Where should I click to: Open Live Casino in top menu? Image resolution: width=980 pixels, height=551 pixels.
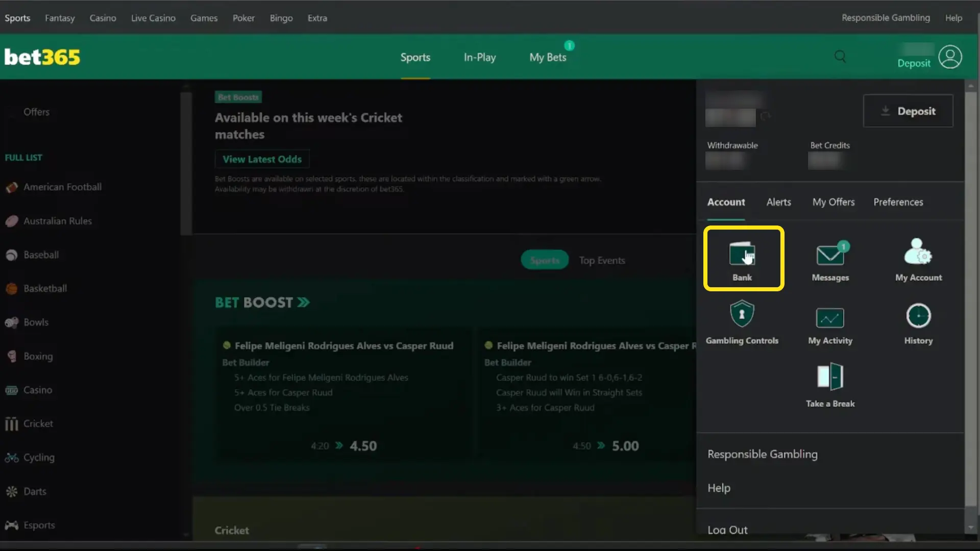[x=153, y=18]
